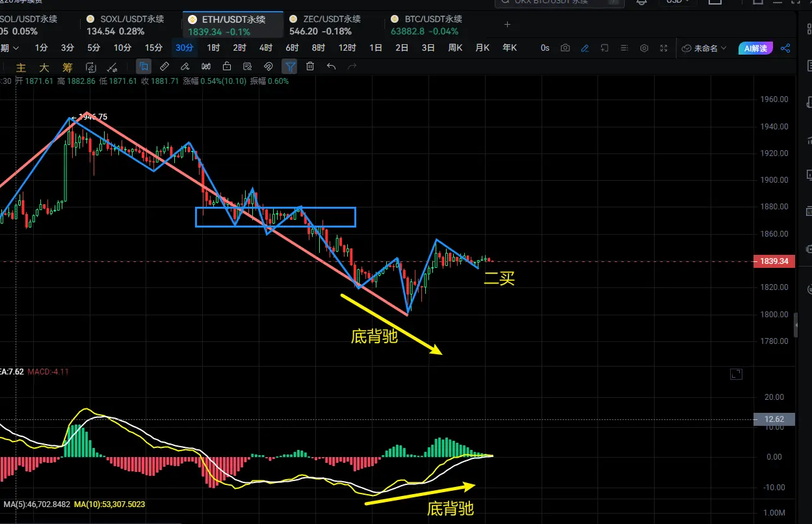
Task: Toggle the magnet snap tool
Action: 268,66
